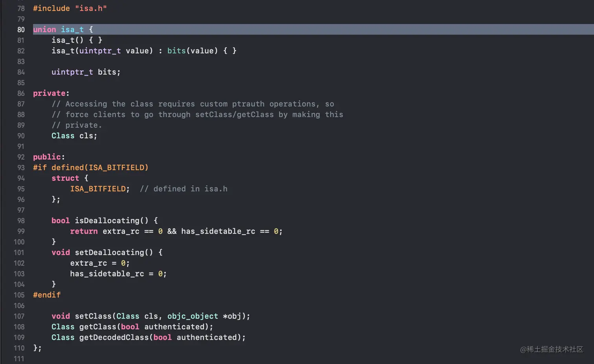
Task: Click the setDeallocating function name
Action: 109,252
